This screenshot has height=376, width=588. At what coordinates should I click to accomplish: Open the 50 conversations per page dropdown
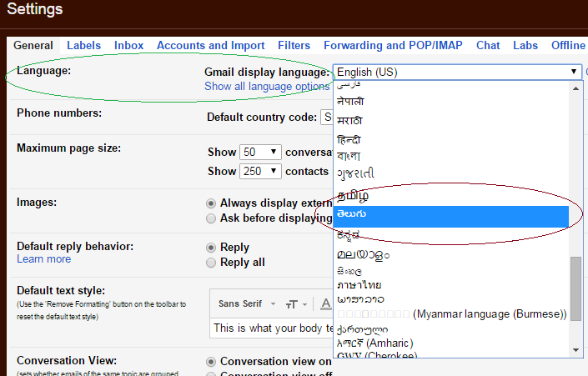coord(260,152)
